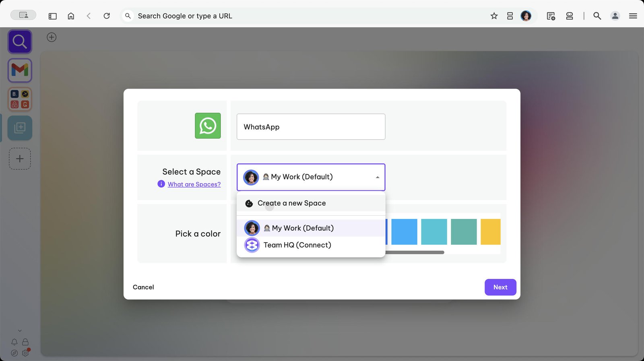Click the WhatsApp app icon in the dialog
644x361 pixels.
point(208,126)
